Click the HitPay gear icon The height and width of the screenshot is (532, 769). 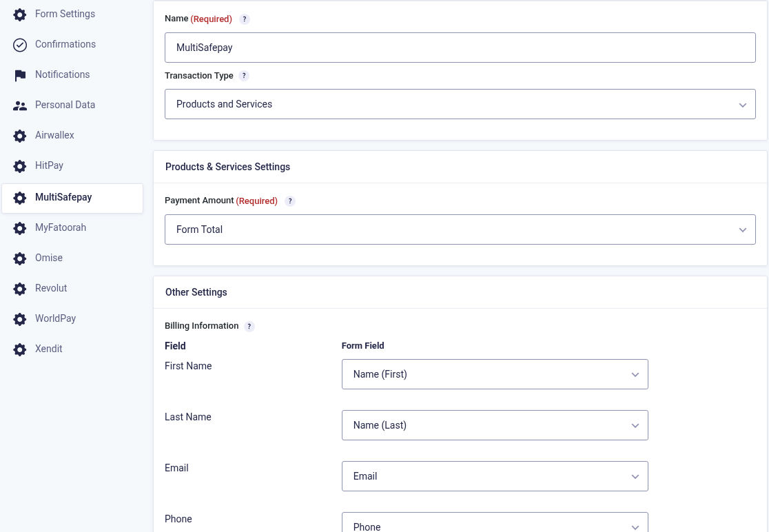[x=19, y=166]
